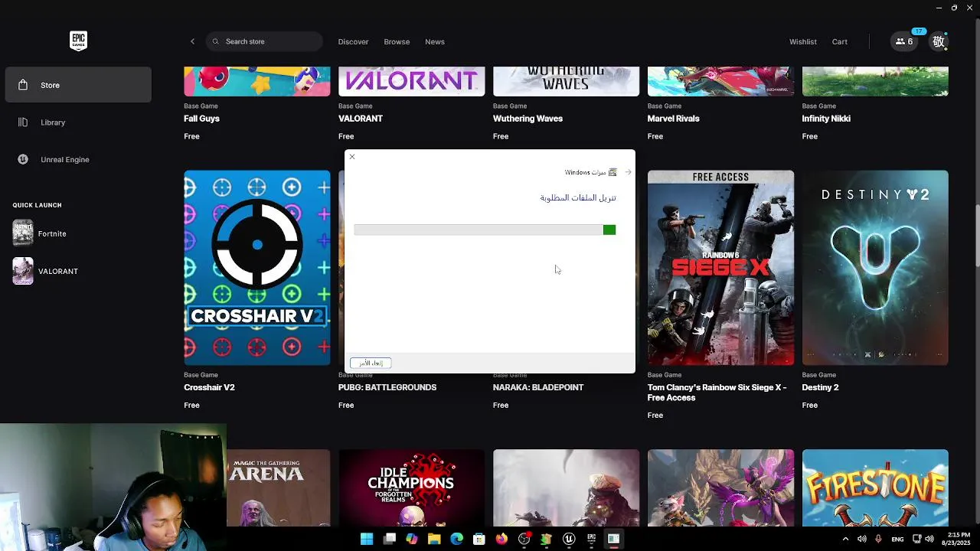This screenshot has width=980, height=551.
Task: Click the download progress bar
Action: tap(485, 230)
